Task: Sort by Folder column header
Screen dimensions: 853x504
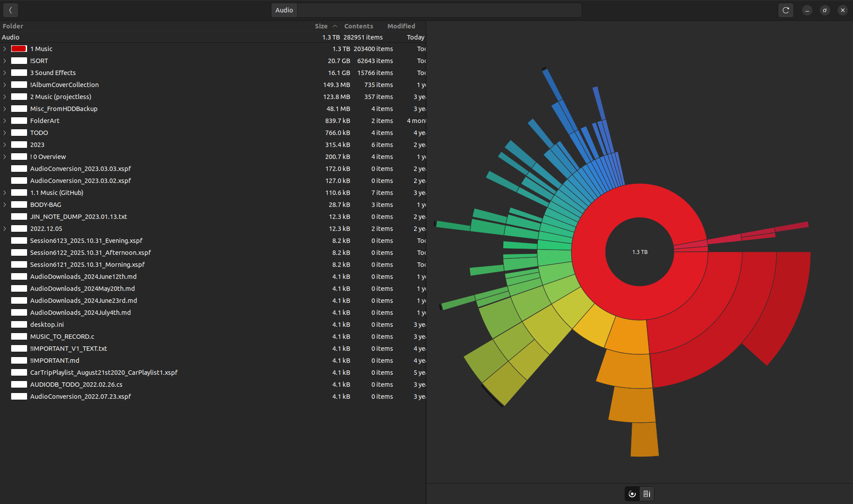Action: 13,26
